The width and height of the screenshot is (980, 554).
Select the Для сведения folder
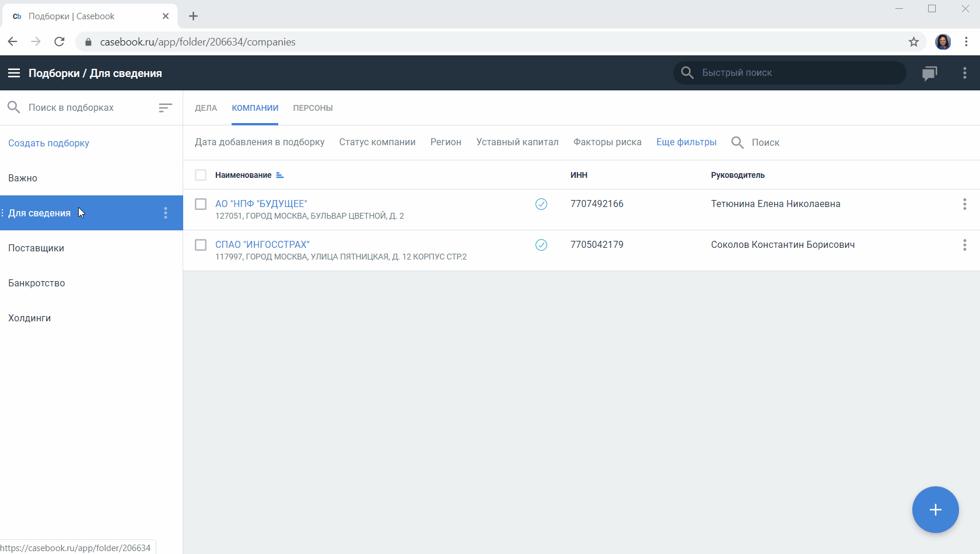91,213
